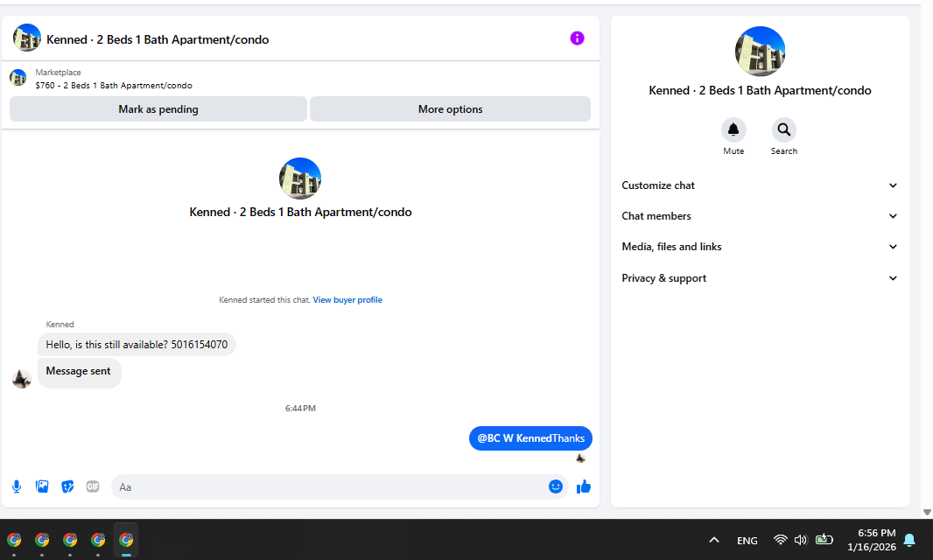Show hidden tray icons chevron
933x560 pixels.
point(714,541)
